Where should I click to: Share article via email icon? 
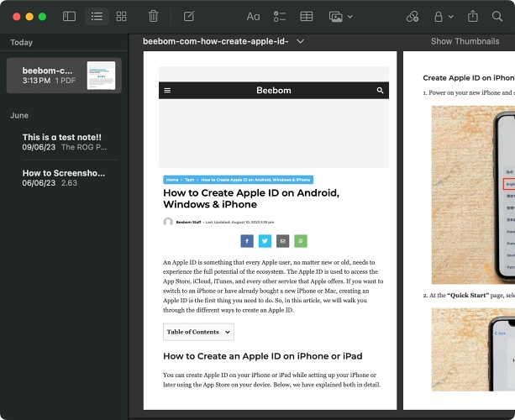(x=283, y=241)
